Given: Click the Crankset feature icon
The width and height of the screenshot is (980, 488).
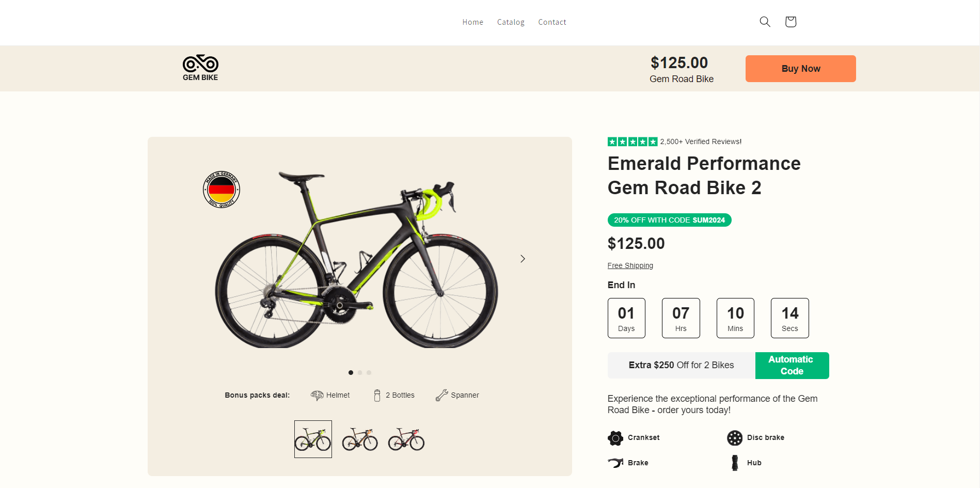Looking at the screenshot, I should click(615, 438).
